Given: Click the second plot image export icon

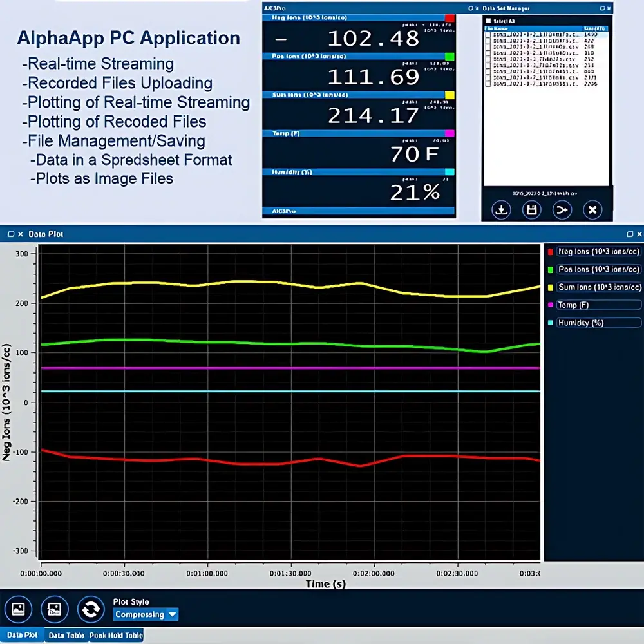Looking at the screenshot, I should (55, 609).
